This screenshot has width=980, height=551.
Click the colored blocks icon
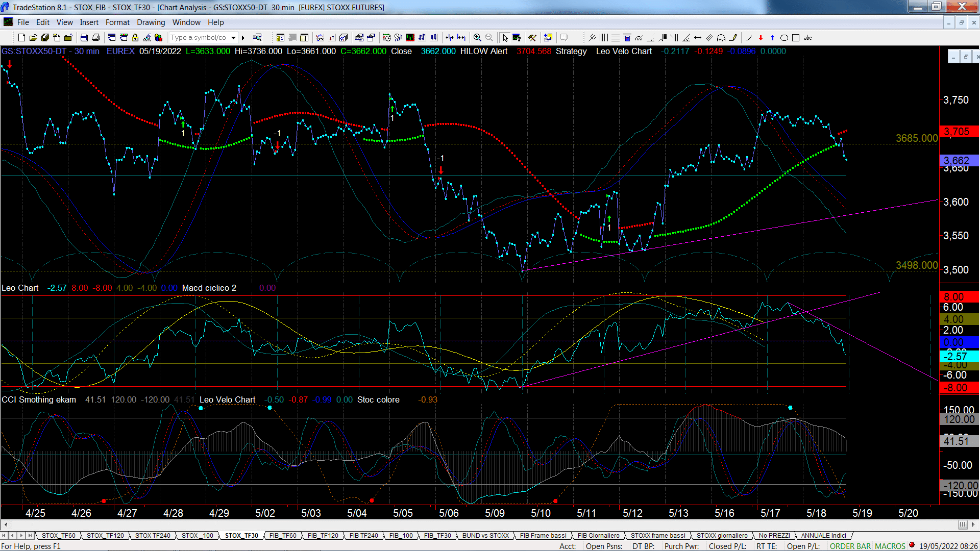pyautogui.click(x=158, y=38)
